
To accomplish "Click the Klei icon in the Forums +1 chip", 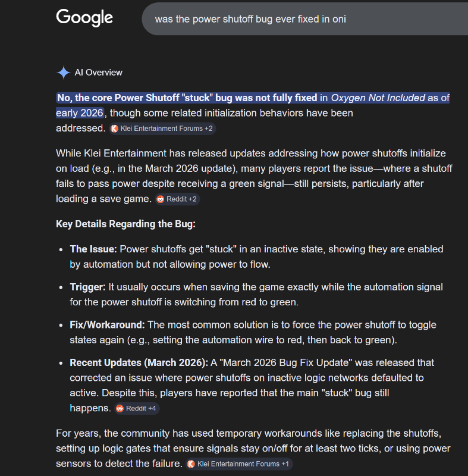I will click(191, 464).
